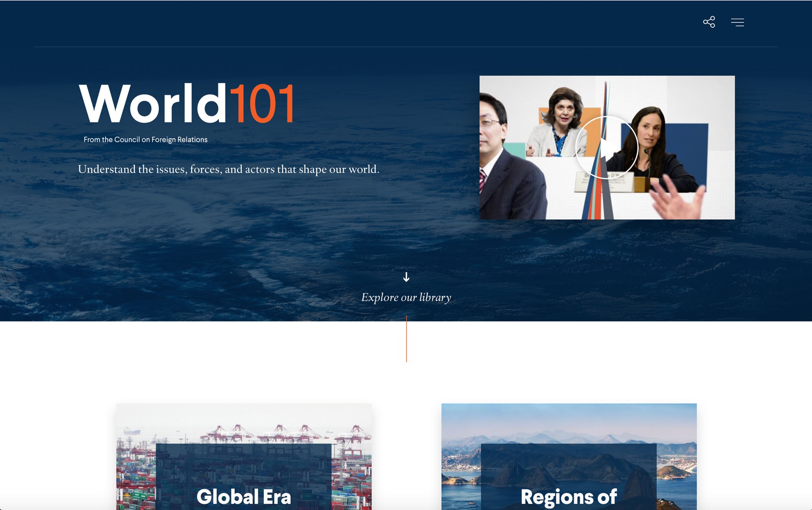This screenshot has height=510, width=812.
Task: Click the tagline Understand the issues, forces, and actors
Action: pos(229,169)
